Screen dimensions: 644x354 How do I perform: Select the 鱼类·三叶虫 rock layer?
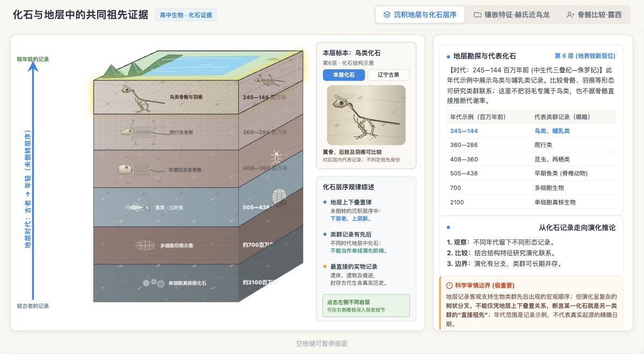click(x=165, y=207)
